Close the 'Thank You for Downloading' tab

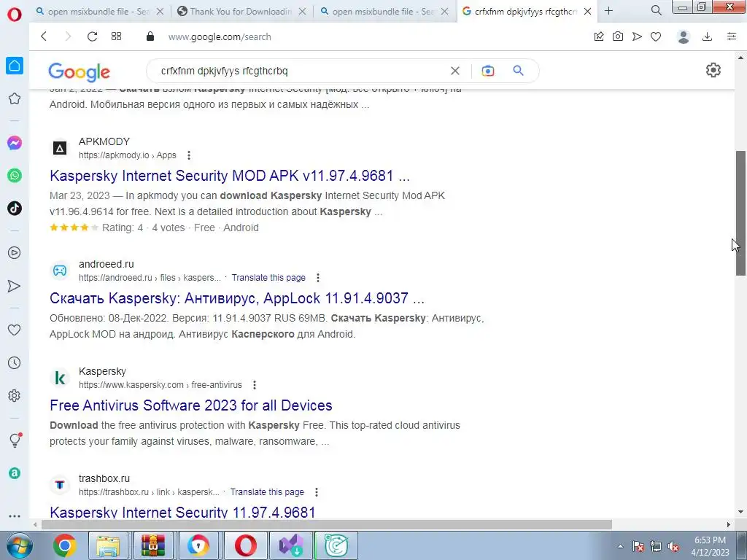point(302,12)
